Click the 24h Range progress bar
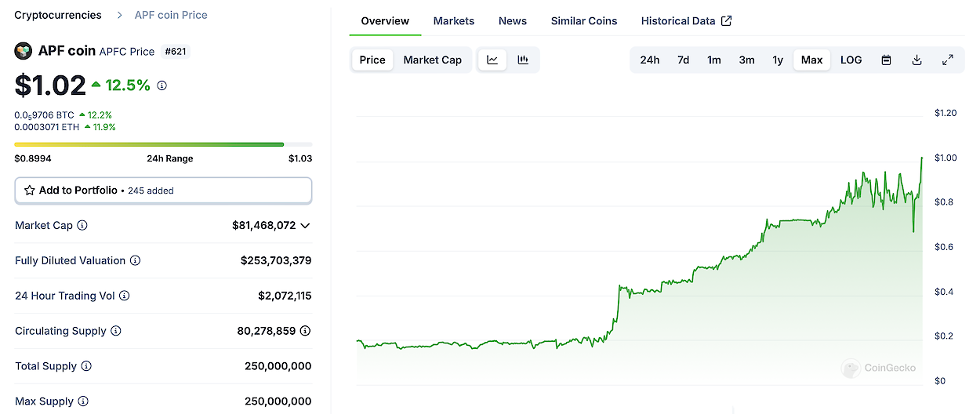Screen dimensions: 980x414 pos(163,144)
